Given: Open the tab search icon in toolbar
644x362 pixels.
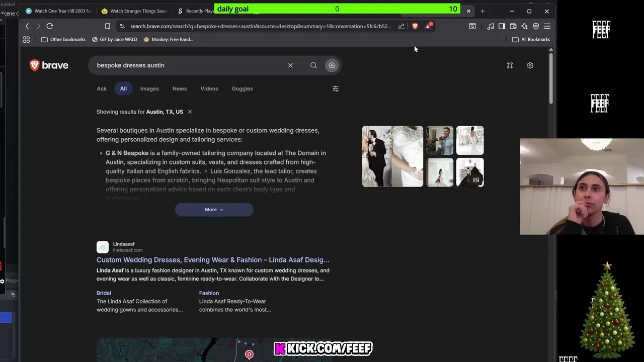Looking at the screenshot, I should [x=472, y=26].
